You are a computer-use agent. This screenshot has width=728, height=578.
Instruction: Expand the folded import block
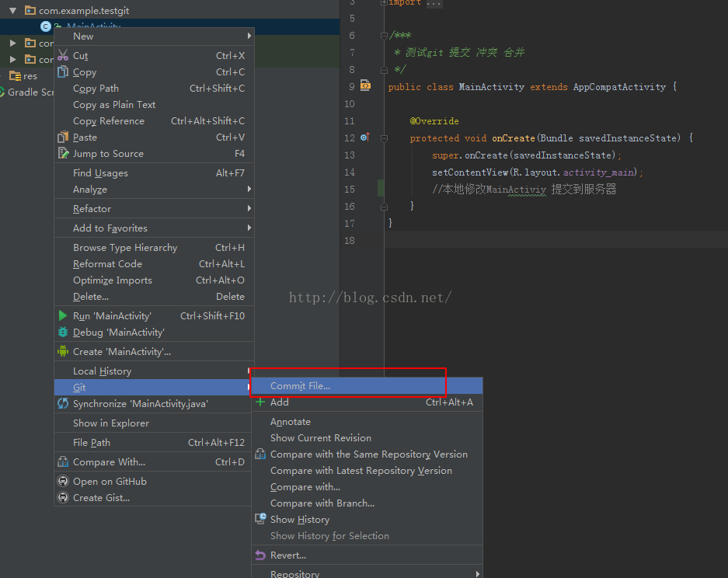[x=384, y=3]
